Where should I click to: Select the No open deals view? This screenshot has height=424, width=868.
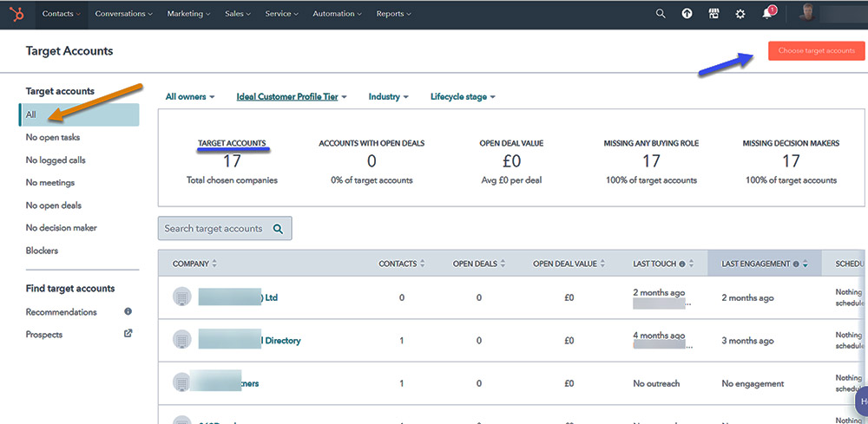pyautogui.click(x=53, y=205)
